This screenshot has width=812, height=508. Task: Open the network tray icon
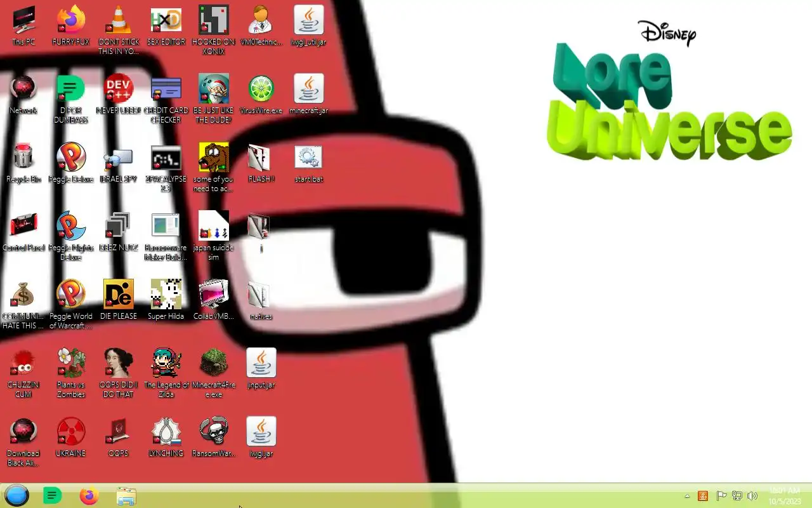click(x=737, y=496)
